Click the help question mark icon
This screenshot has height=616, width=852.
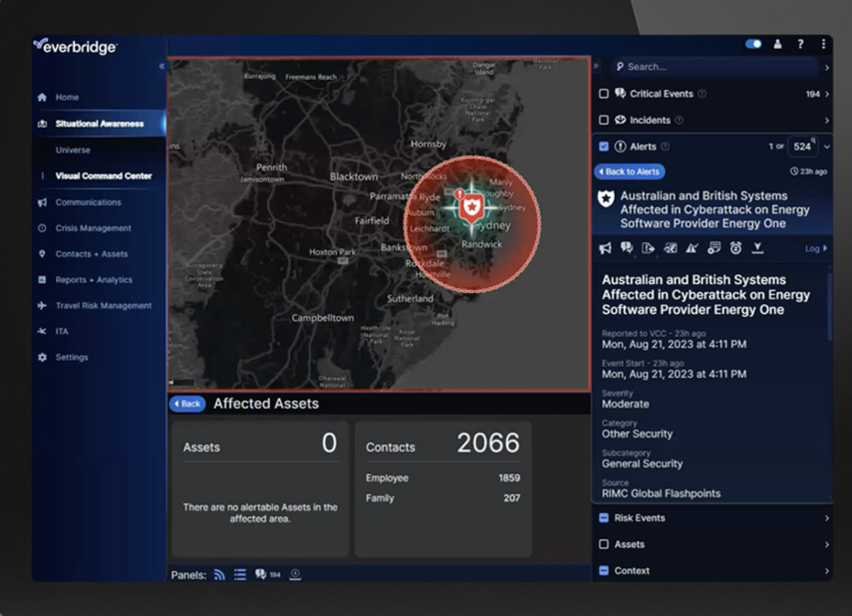pos(800,44)
